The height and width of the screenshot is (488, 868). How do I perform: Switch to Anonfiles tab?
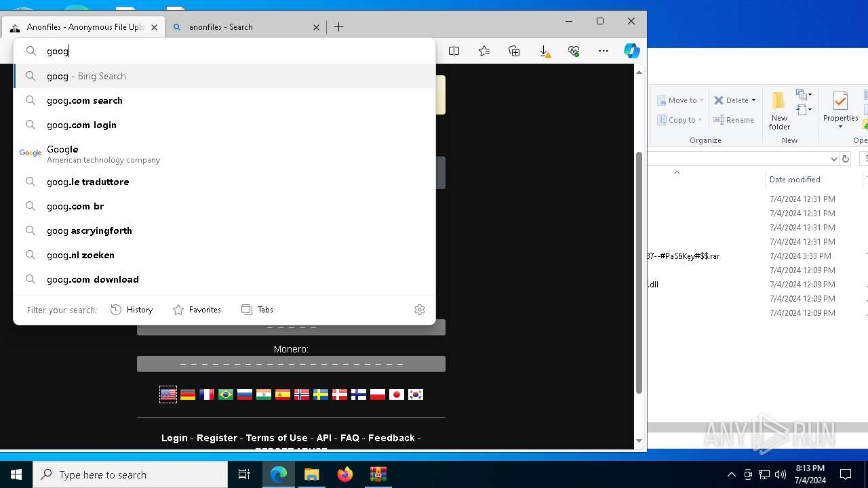pyautogui.click(x=85, y=27)
